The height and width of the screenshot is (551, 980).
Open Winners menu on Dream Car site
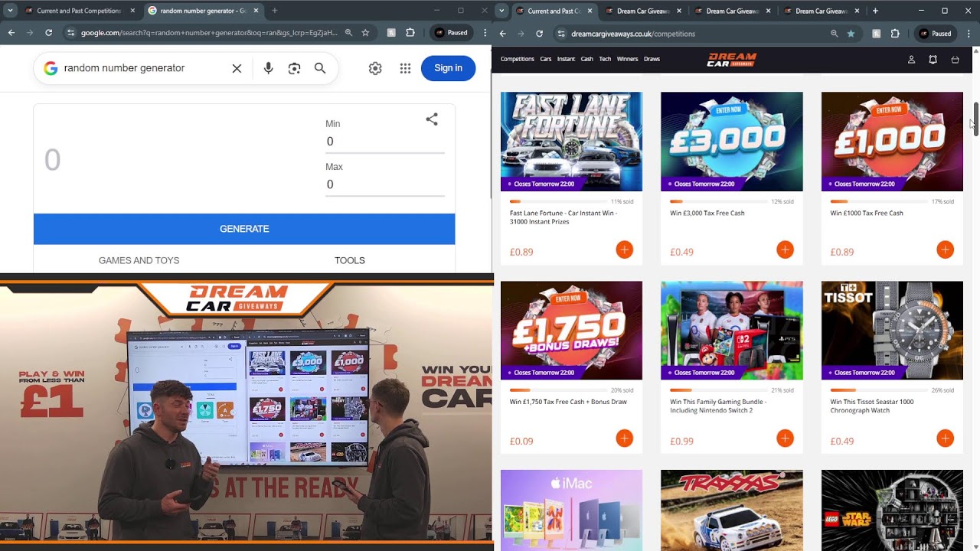[627, 59]
